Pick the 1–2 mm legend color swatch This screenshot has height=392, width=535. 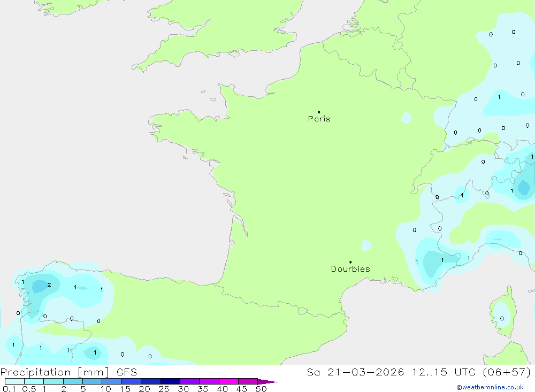click(53, 381)
